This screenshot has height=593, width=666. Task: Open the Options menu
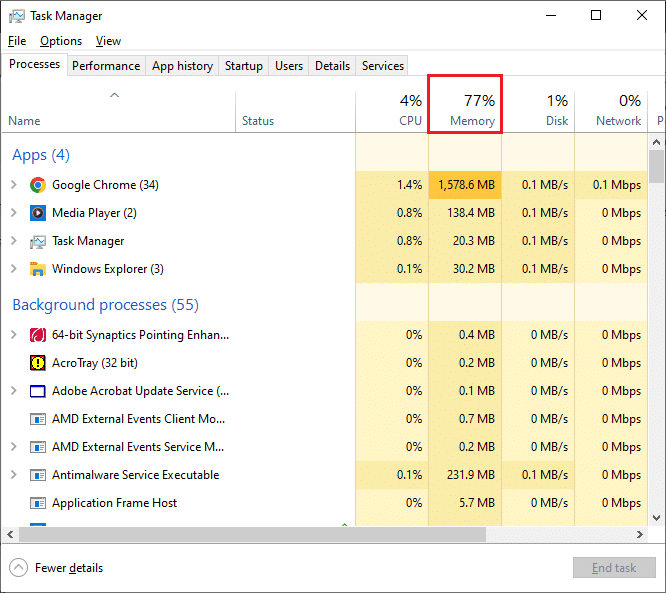[x=61, y=41]
